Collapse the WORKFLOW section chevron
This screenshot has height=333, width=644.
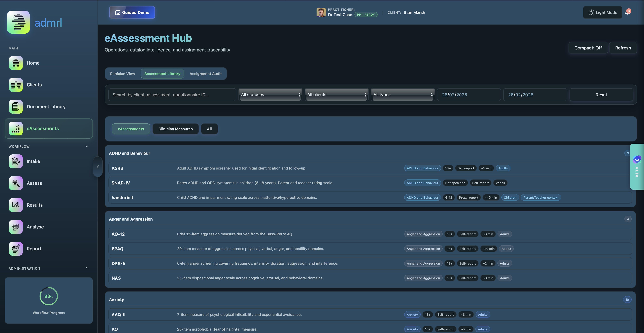[87, 146]
